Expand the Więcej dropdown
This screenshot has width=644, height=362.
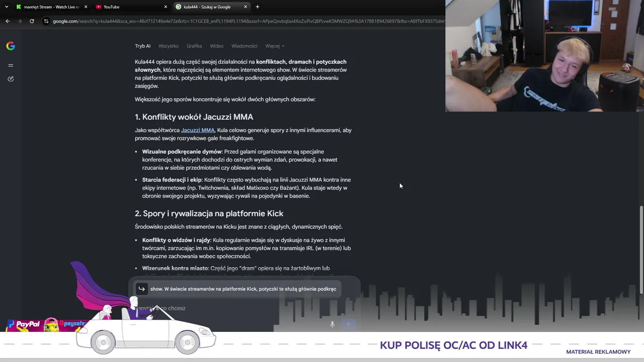[275, 46]
